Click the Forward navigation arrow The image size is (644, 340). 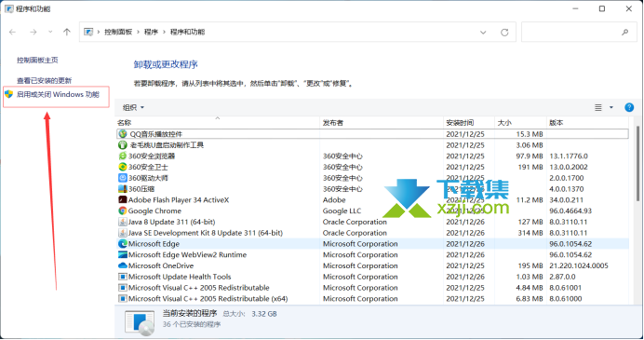(x=34, y=32)
